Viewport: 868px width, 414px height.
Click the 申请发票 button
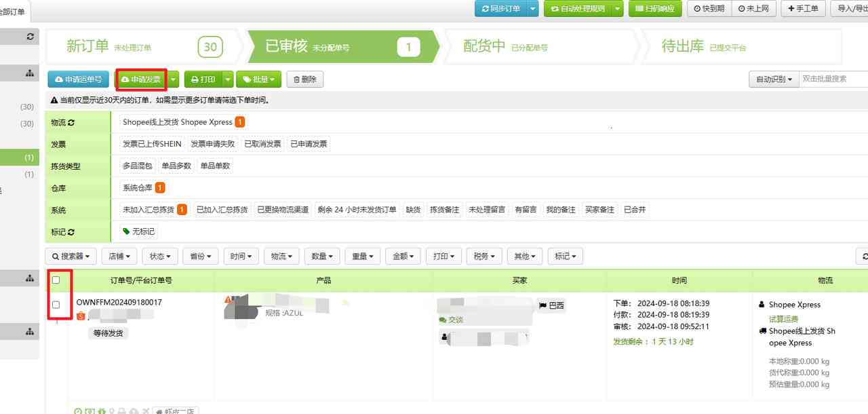point(140,79)
